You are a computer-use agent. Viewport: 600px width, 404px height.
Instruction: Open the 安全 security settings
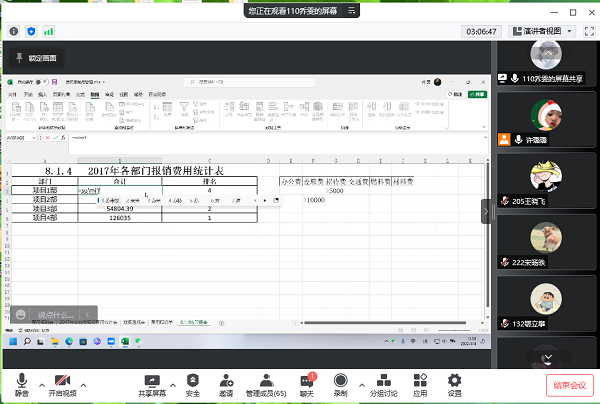[x=191, y=382]
